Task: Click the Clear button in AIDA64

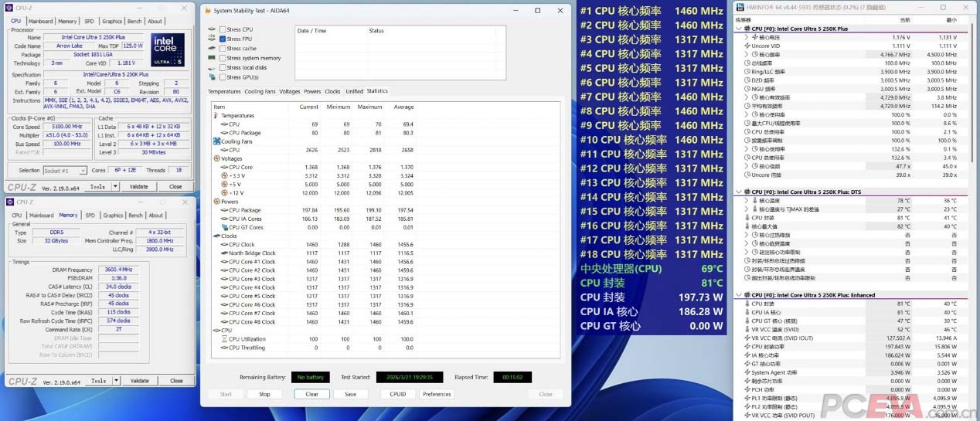Action: [311, 394]
